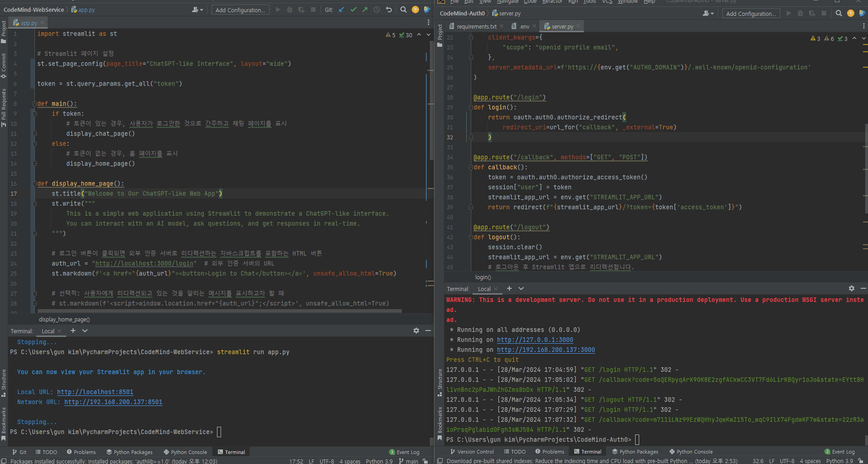The image size is (868, 464).
Task: Add new terminal session in CodeMind-WebService window
Action: tap(73, 331)
